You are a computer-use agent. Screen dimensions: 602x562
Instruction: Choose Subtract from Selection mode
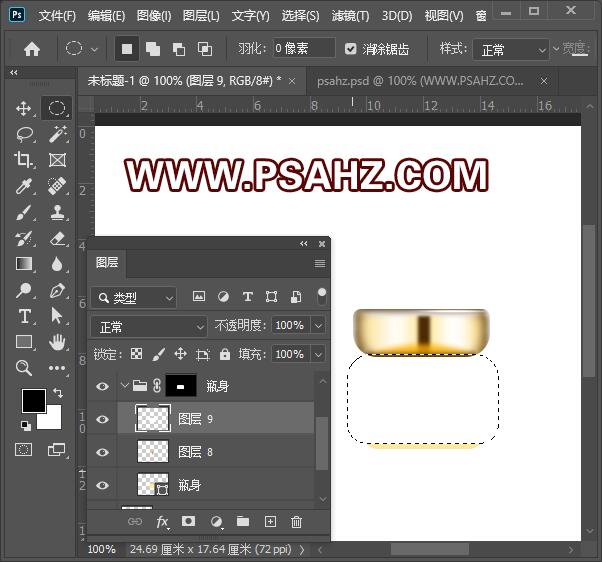(179, 49)
